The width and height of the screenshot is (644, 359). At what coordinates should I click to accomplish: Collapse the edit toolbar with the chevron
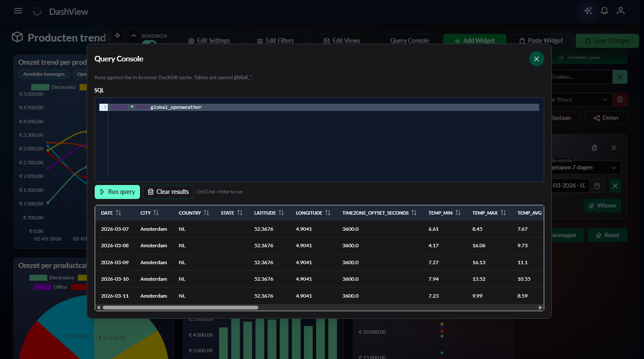pos(134,36)
